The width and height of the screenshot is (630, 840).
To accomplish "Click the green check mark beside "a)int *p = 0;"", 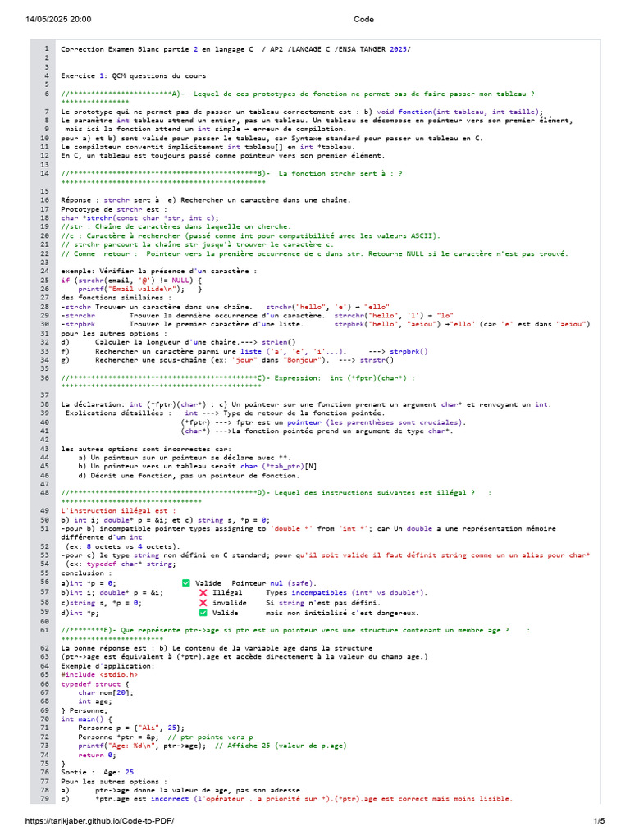I will tap(186, 583).
